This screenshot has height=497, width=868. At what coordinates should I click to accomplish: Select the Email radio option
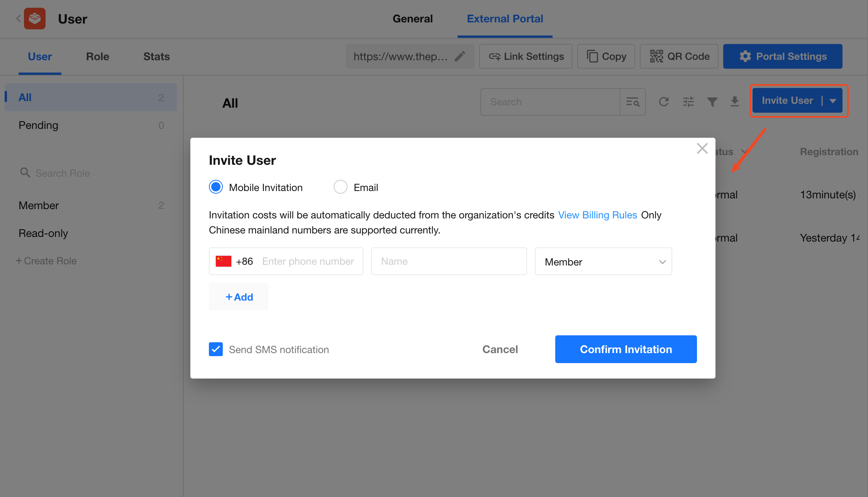click(x=340, y=187)
